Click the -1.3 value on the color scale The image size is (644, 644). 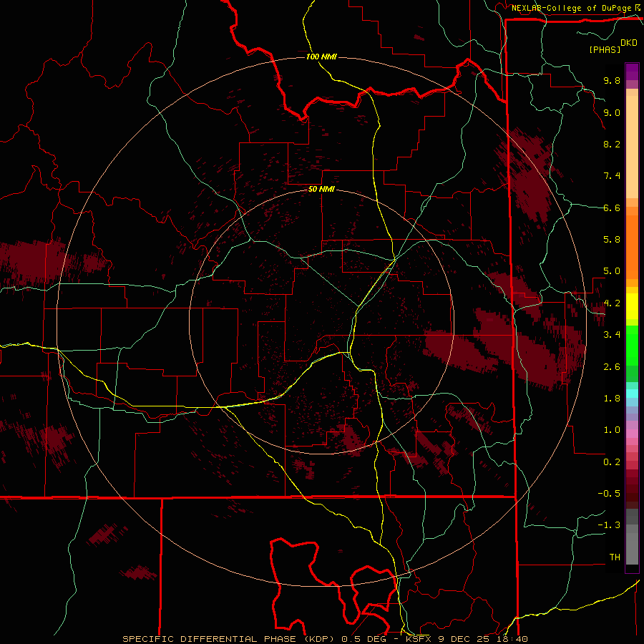[x=609, y=525]
